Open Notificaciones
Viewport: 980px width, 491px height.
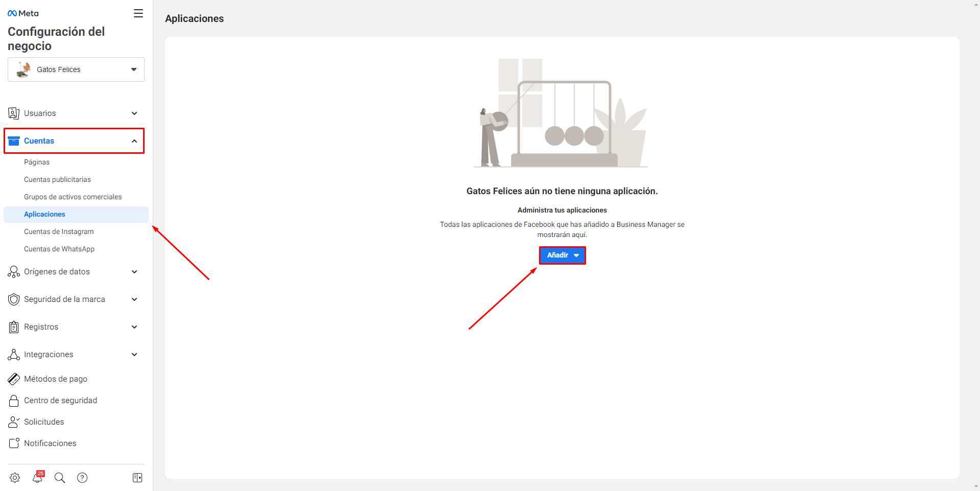[x=50, y=443]
